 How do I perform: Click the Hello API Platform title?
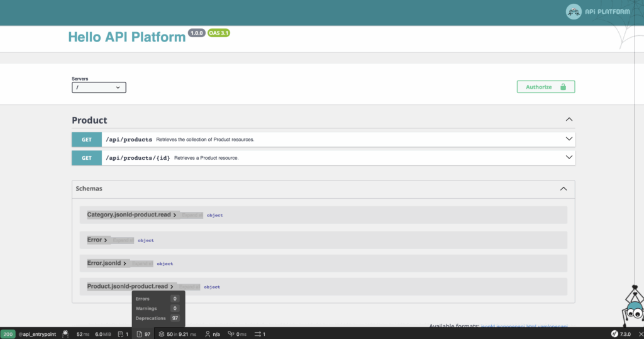(x=127, y=37)
